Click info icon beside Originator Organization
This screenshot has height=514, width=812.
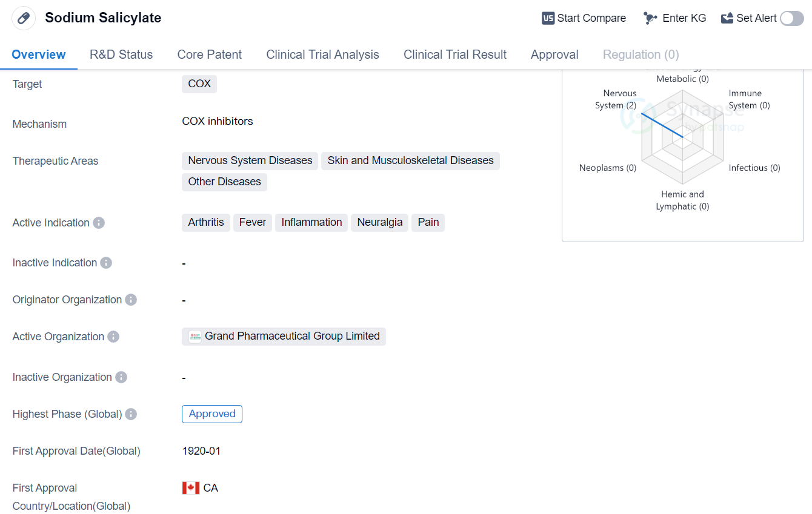(x=131, y=300)
